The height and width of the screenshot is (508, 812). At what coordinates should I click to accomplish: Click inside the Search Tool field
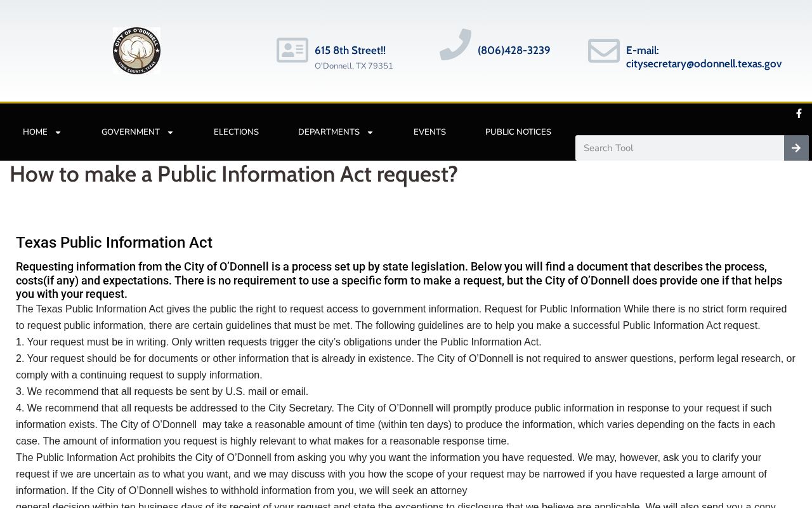679,148
